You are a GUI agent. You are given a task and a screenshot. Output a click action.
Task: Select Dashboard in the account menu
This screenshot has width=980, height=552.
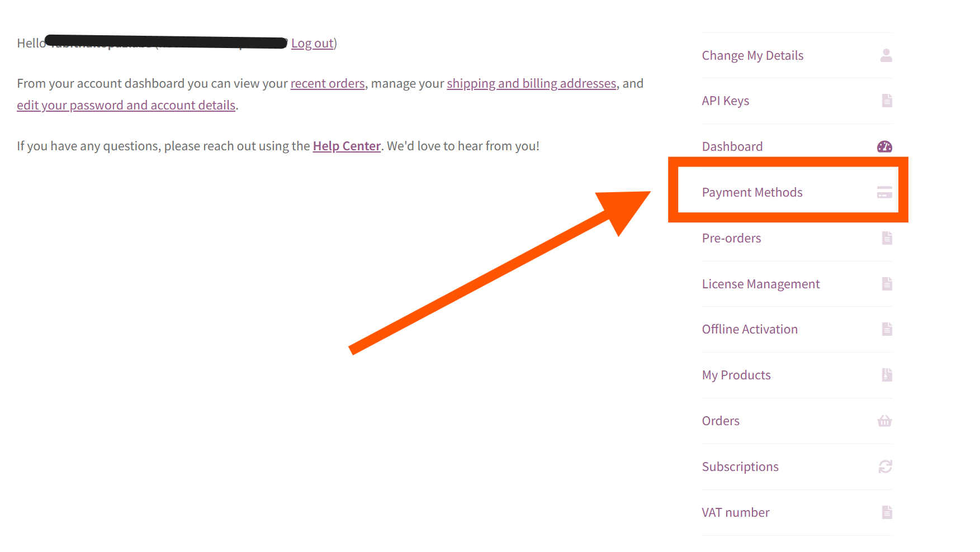[732, 146]
